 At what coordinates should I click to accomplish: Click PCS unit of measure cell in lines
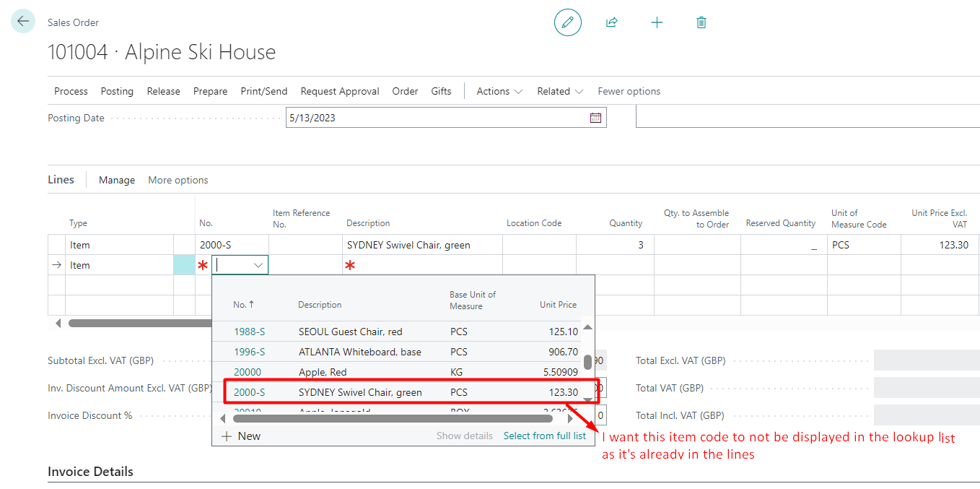point(864,245)
